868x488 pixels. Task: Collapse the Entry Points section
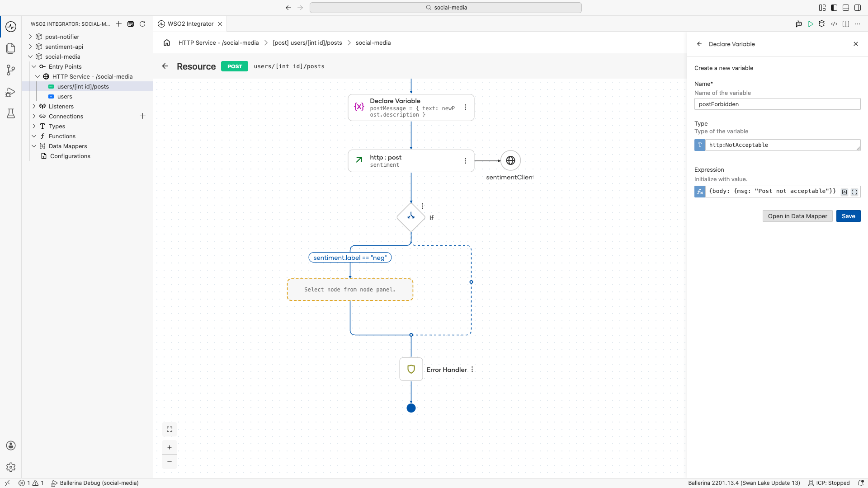[x=34, y=66]
